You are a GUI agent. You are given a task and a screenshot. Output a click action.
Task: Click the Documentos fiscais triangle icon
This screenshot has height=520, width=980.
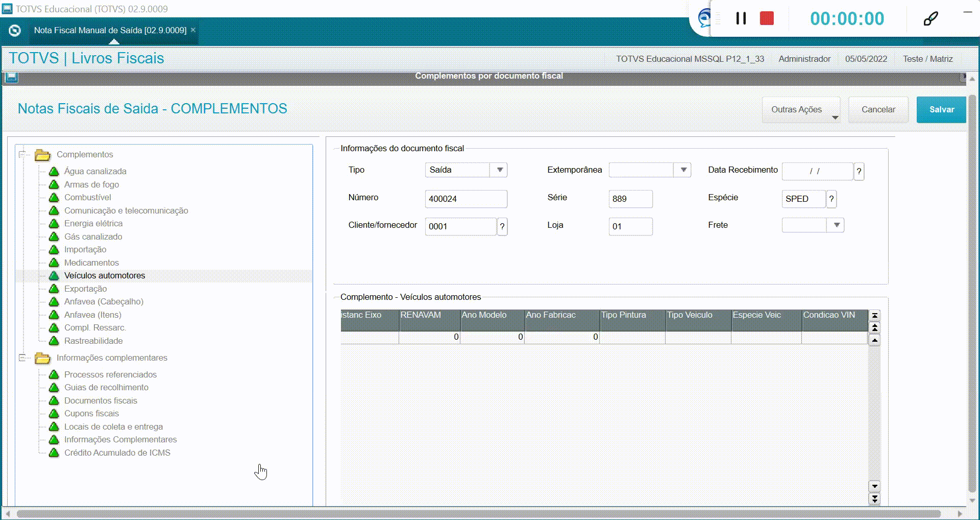tap(54, 400)
